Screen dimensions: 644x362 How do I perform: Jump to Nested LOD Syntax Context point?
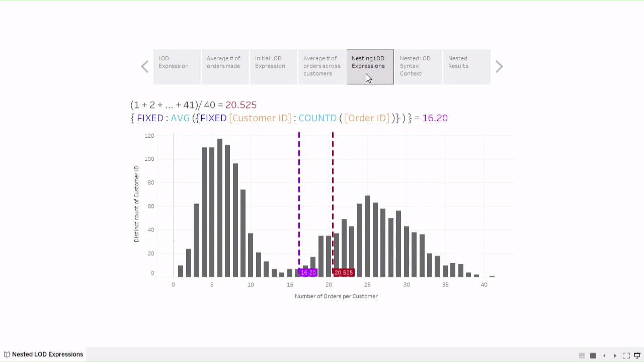pyautogui.click(x=418, y=66)
